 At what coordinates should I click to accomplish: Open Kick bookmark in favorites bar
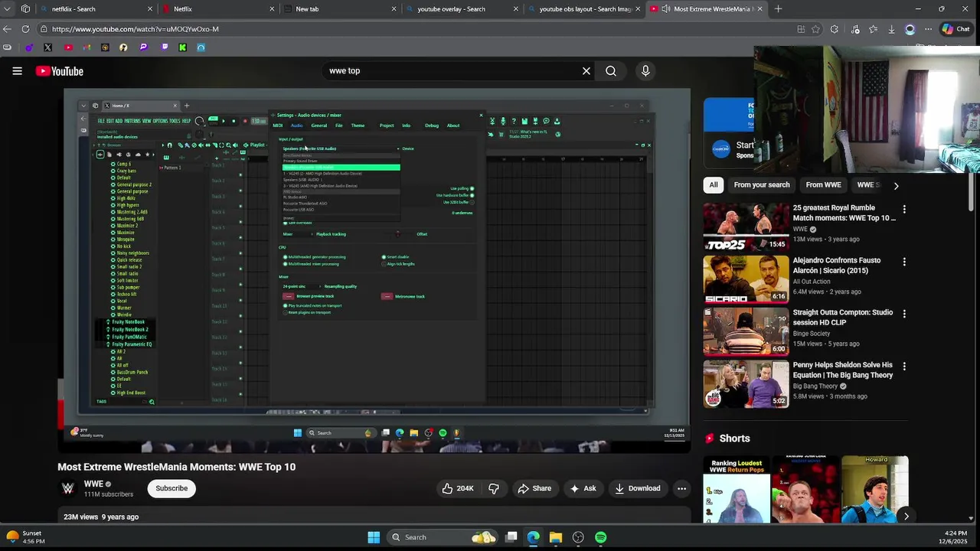(x=182, y=47)
